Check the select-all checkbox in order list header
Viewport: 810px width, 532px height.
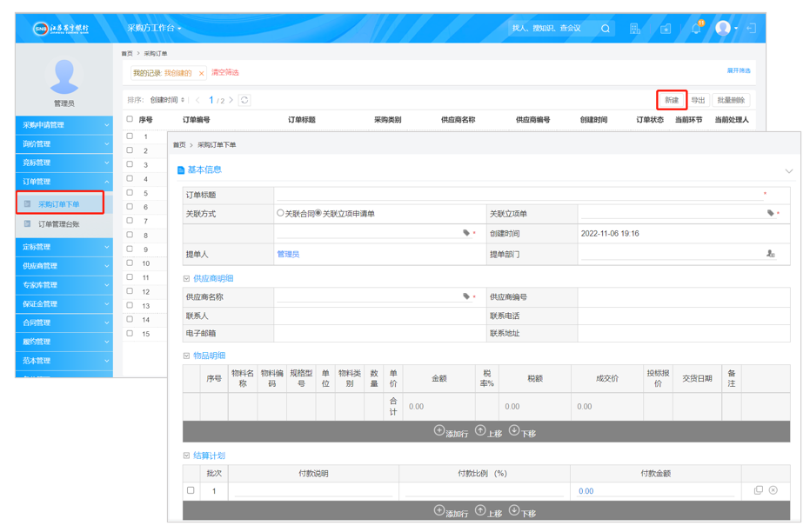click(130, 120)
